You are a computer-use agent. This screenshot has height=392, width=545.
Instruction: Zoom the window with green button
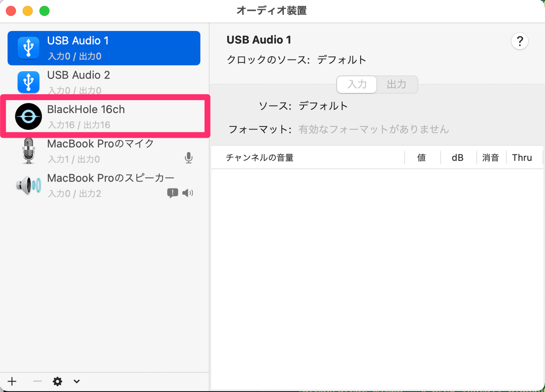coord(44,11)
